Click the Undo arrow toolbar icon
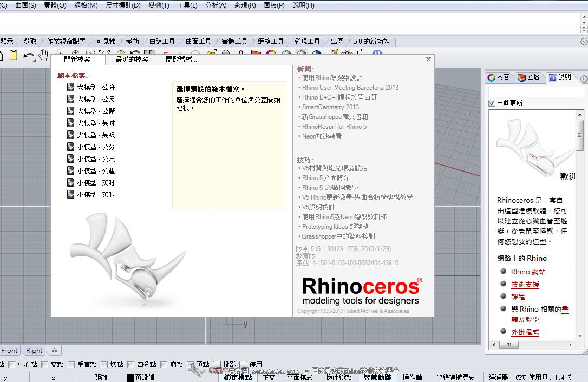The width and height of the screenshot is (588, 382). pyautogui.click(x=29, y=56)
